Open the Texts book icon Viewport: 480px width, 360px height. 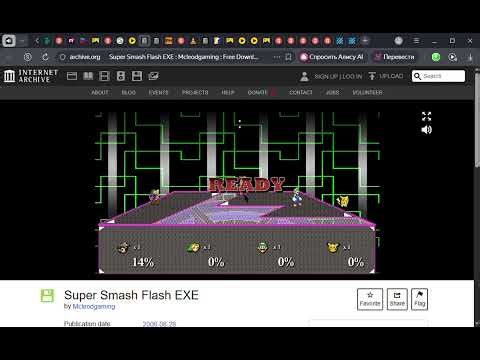point(88,76)
